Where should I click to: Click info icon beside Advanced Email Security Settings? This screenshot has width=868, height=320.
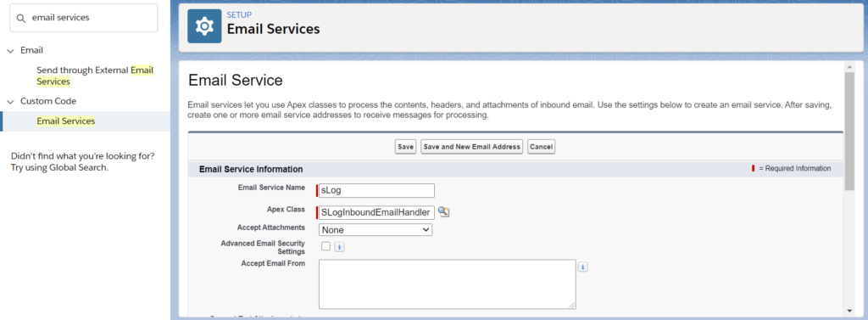coord(339,247)
